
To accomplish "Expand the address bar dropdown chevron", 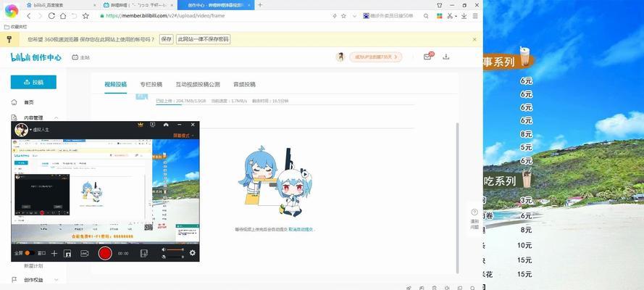I will click(354, 16).
